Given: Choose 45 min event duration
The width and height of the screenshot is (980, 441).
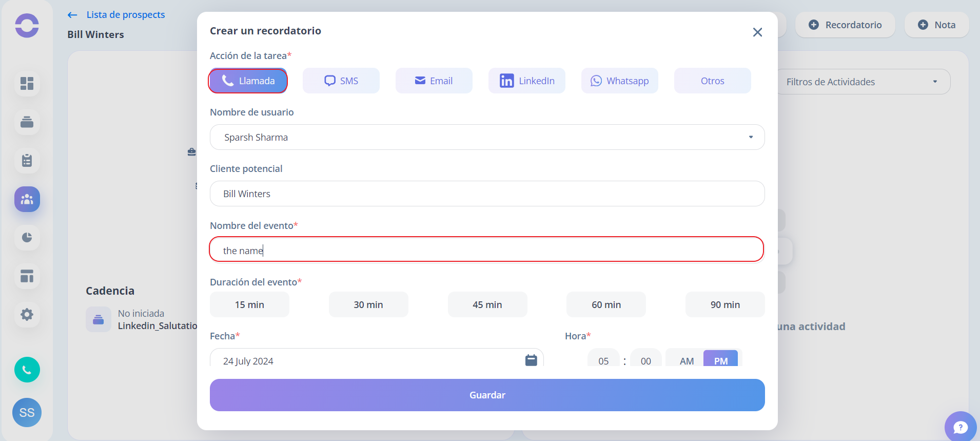Looking at the screenshot, I should [x=487, y=304].
